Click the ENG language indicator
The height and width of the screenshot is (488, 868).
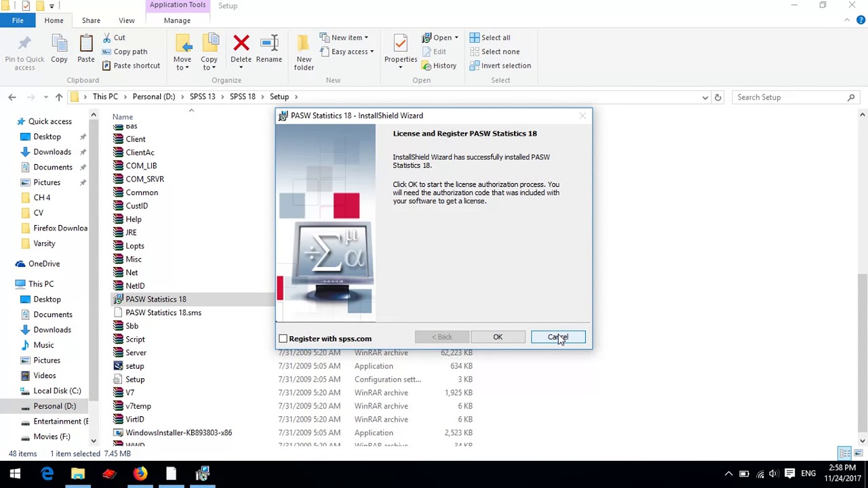tap(808, 474)
